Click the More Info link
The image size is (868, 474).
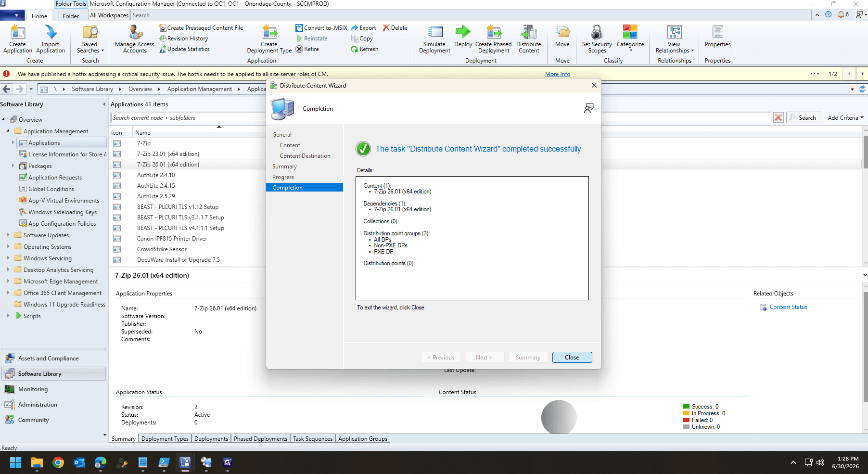[x=558, y=74]
